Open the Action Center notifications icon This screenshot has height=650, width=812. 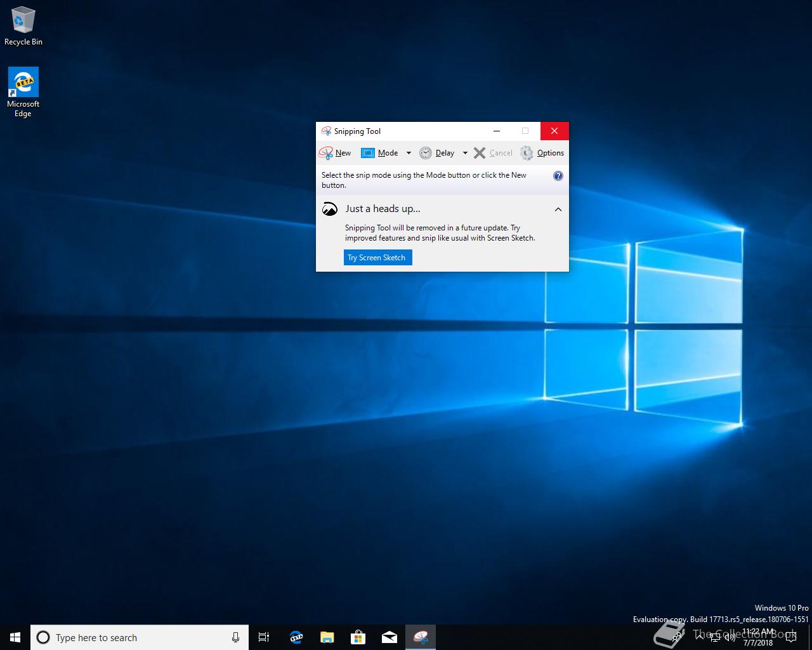pyautogui.click(x=790, y=637)
